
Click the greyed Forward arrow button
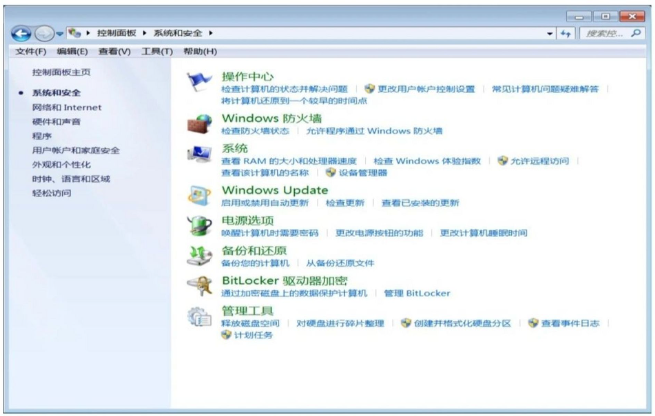[x=44, y=33]
